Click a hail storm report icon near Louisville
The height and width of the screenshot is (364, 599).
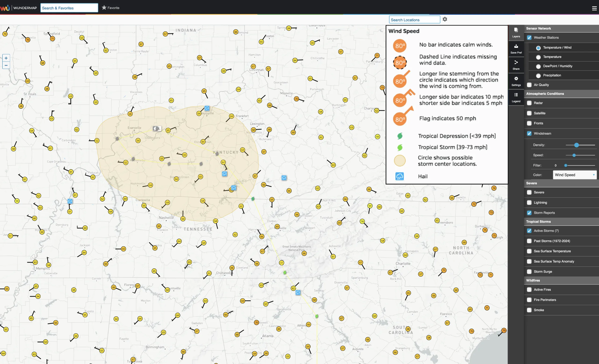click(207, 108)
